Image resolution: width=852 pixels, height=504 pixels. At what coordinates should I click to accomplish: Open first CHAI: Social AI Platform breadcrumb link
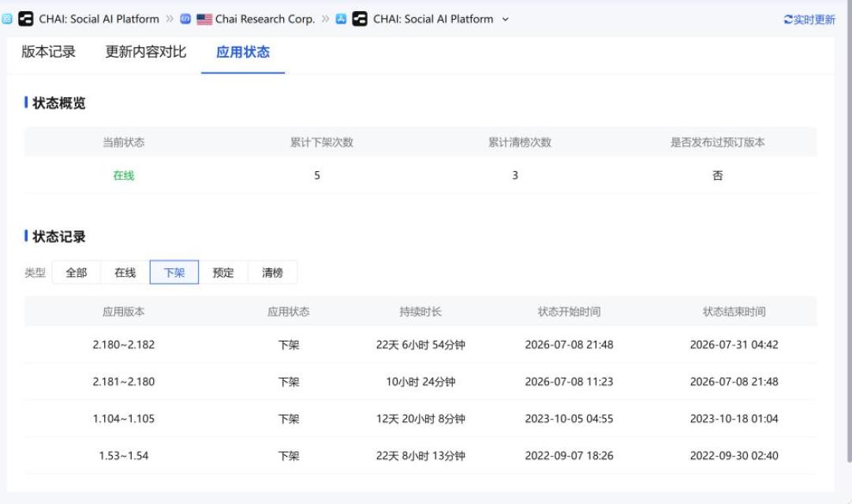(x=99, y=19)
